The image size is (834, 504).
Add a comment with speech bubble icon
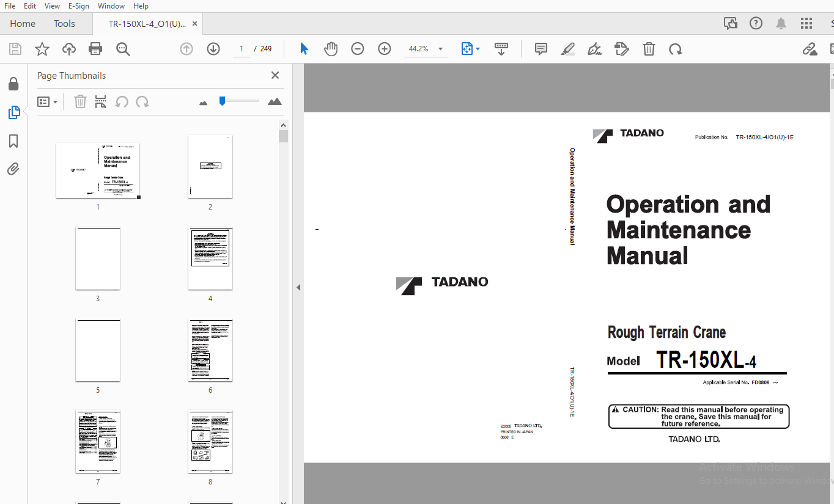541,49
